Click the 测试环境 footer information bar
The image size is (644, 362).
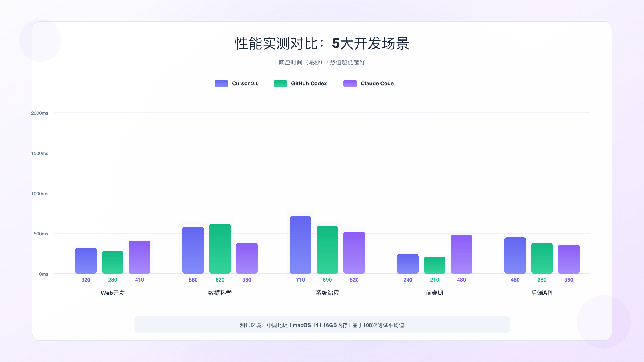coord(322,325)
